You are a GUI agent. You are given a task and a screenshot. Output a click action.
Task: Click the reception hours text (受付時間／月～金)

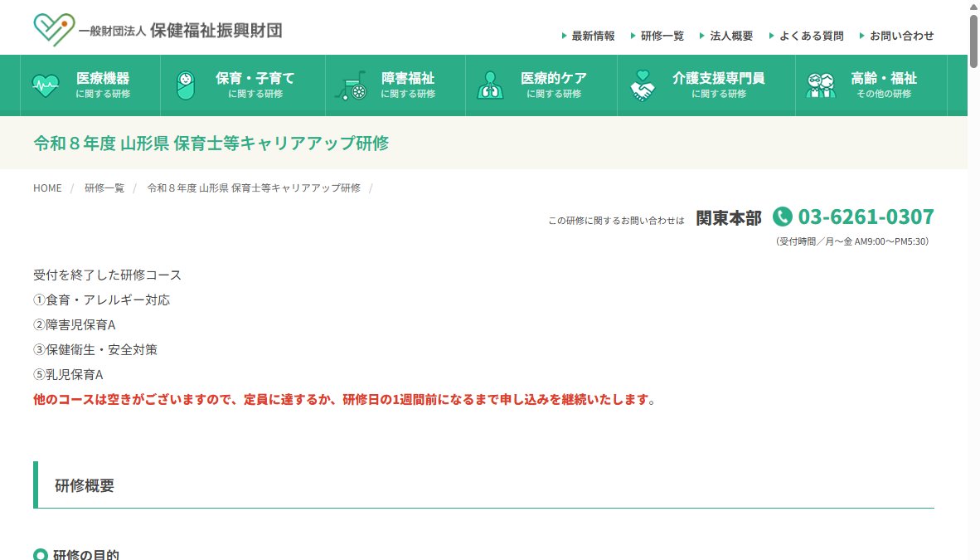(852, 241)
